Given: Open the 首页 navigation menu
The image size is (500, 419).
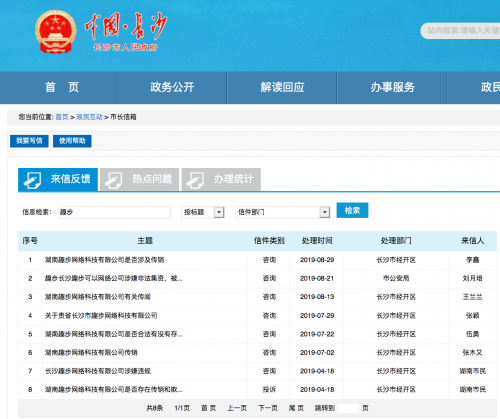Looking at the screenshot, I should pyautogui.click(x=62, y=87).
